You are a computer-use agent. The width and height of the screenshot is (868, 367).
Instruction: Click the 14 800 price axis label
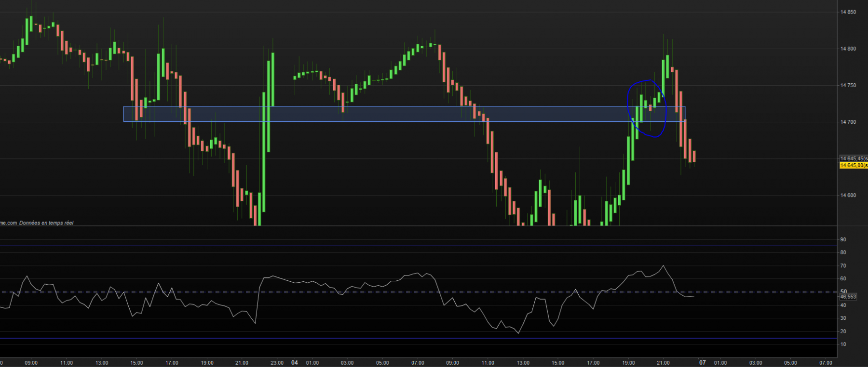click(848, 49)
